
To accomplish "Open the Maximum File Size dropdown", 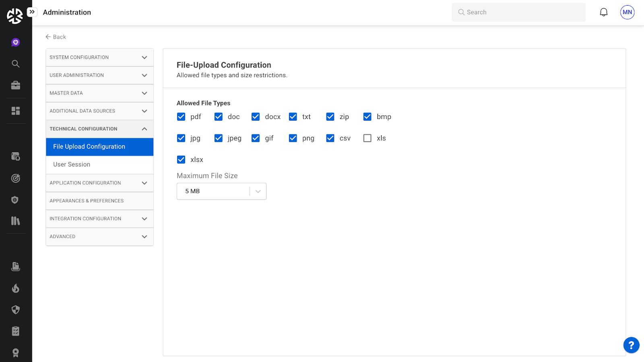I will tap(221, 191).
